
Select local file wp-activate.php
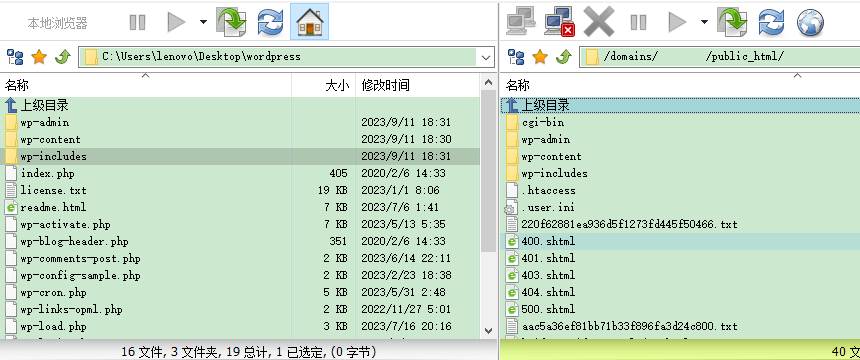[240, 224]
